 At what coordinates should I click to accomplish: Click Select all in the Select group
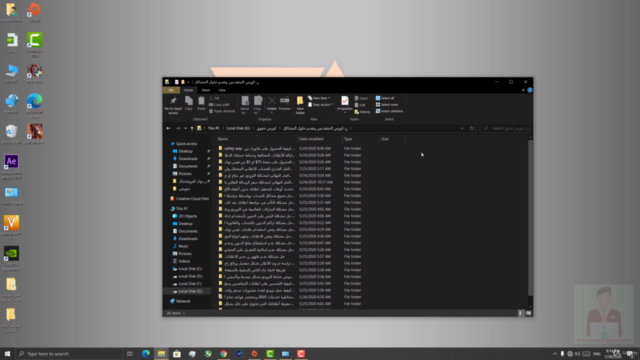(385, 98)
